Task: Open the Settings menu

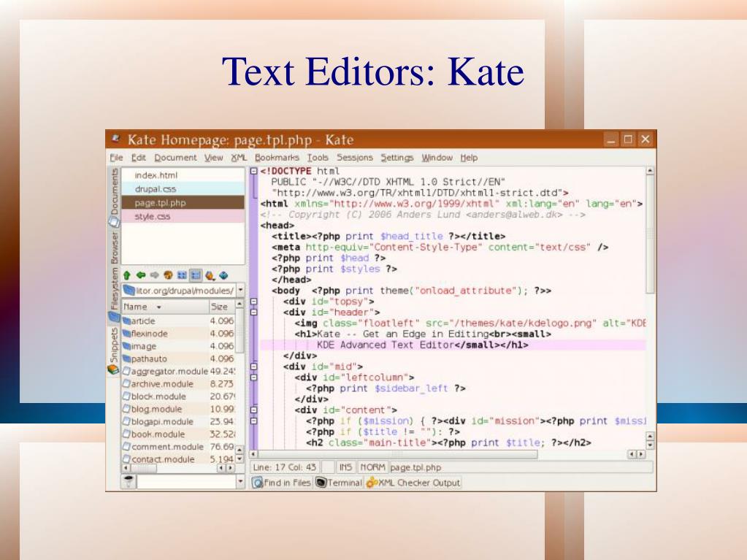Action: (397, 158)
